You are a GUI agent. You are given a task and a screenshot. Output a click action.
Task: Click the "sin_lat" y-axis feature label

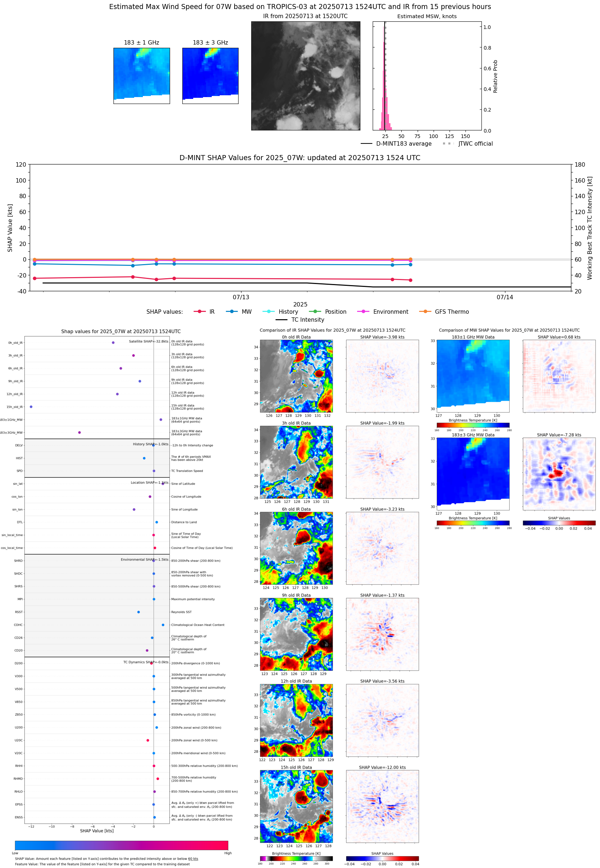18,484
